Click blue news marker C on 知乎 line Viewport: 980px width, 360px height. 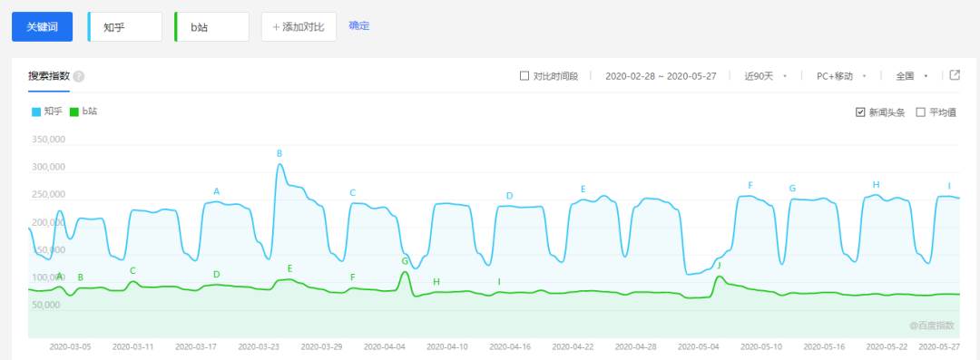click(352, 192)
